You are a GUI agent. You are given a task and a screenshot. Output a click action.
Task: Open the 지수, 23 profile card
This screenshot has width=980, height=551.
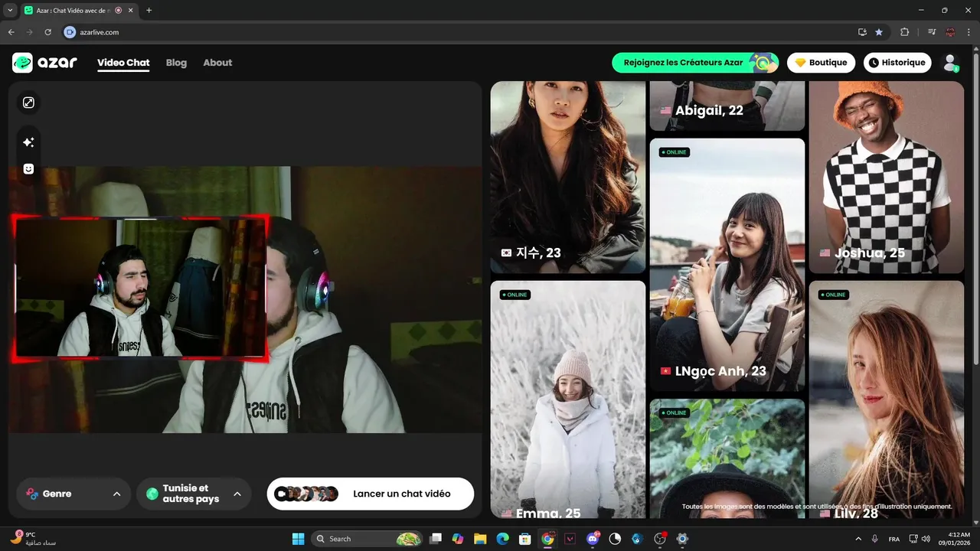pos(568,178)
